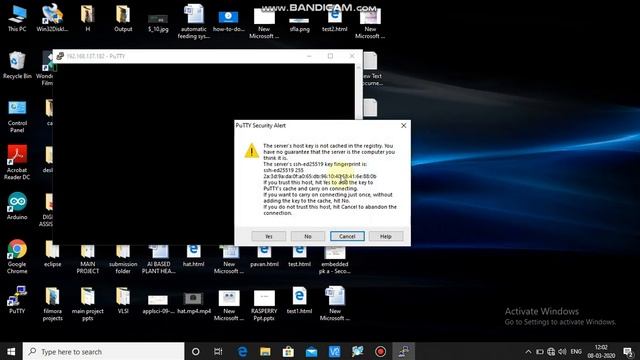Select RASPERRY Ppt.pptx file icon

tap(264, 305)
